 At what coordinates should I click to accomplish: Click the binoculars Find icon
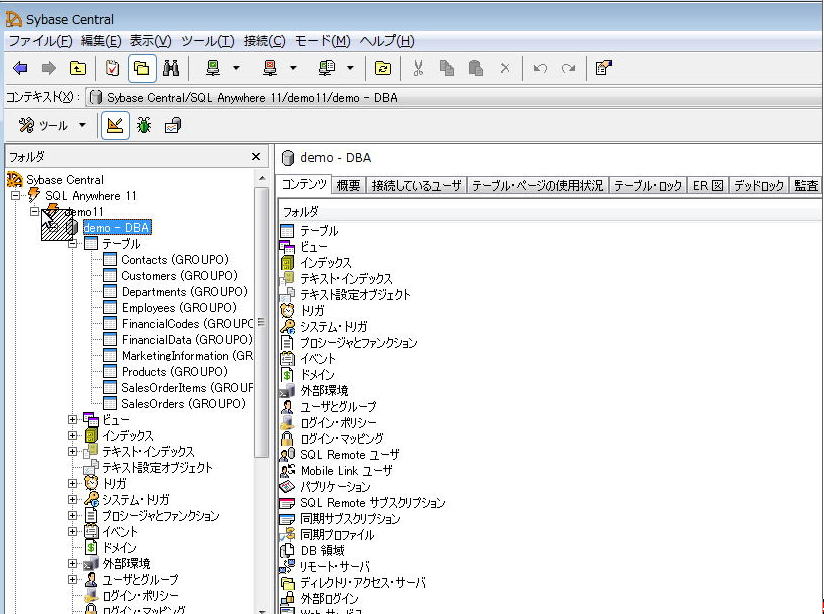click(x=171, y=68)
